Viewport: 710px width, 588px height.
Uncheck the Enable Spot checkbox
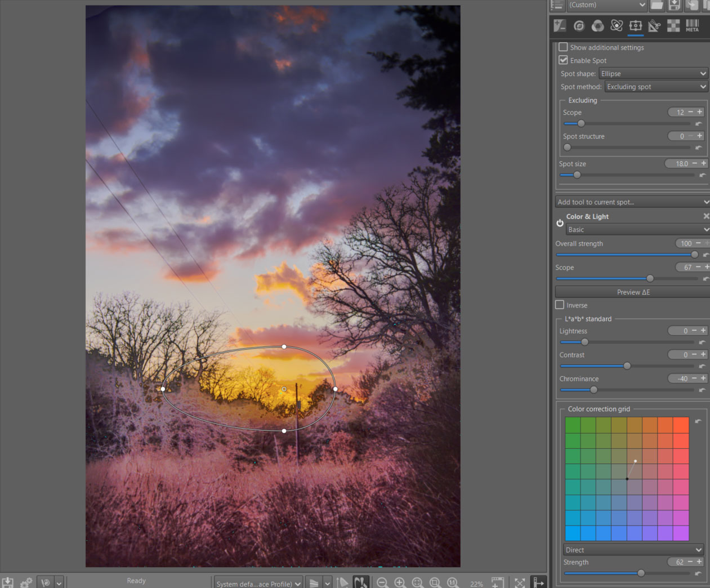[x=563, y=60]
